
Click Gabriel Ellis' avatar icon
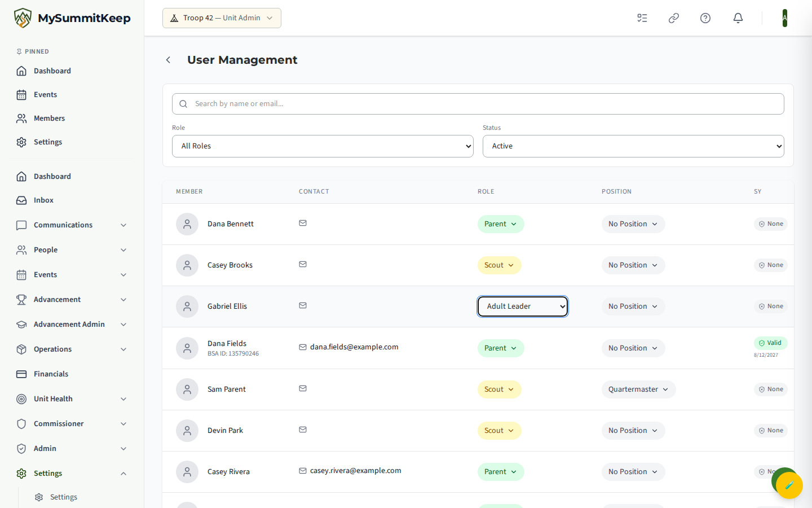coord(187,306)
